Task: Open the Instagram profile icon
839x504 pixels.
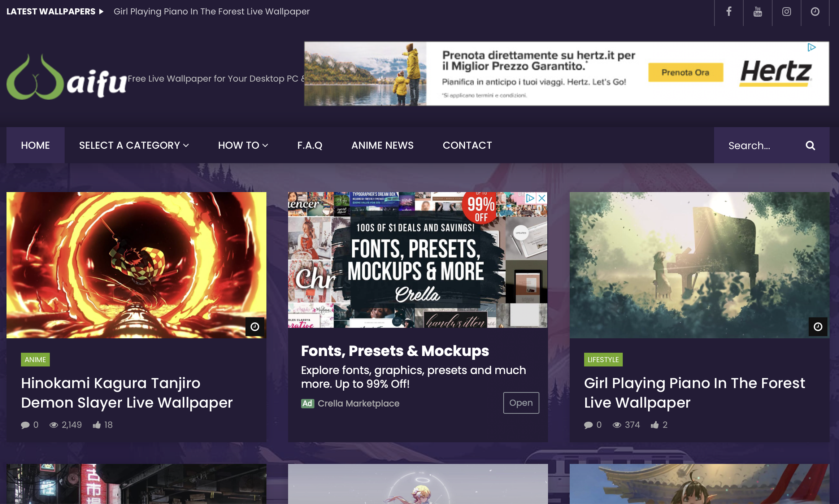Action: (787, 12)
